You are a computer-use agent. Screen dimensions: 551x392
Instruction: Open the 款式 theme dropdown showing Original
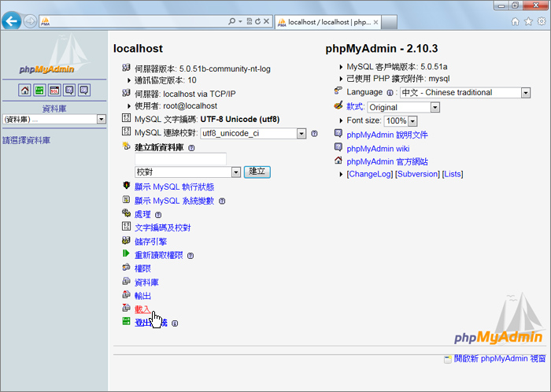[x=403, y=107]
